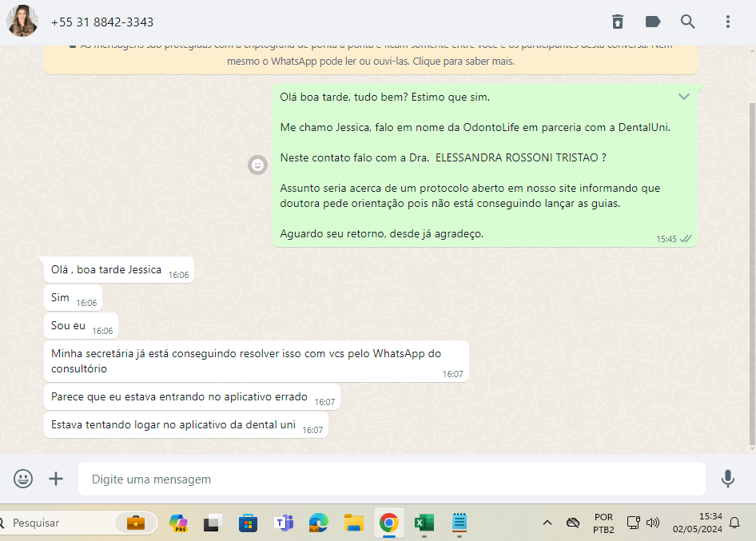Open the Notepad app on the taskbar
The height and width of the screenshot is (541, 756).
pos(459,523)
